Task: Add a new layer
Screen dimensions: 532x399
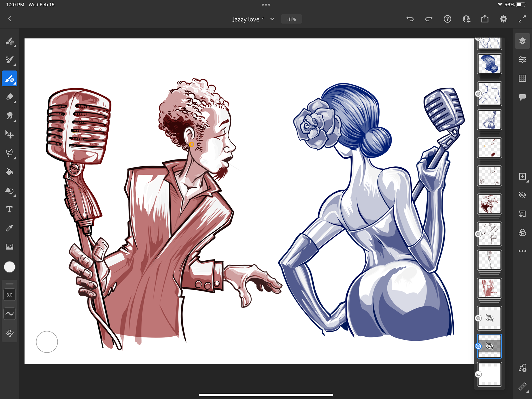Action: [522, 177]
